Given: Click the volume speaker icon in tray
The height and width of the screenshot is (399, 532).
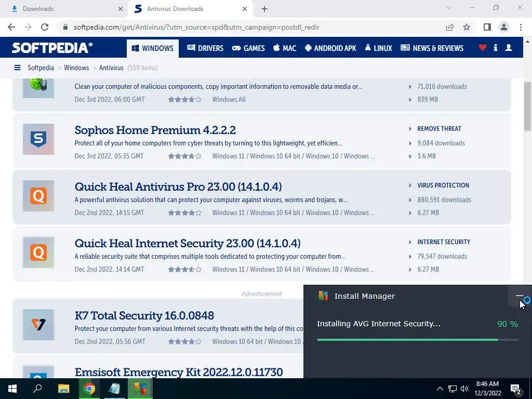Looking at the screenshot, I should coord(464,389).
